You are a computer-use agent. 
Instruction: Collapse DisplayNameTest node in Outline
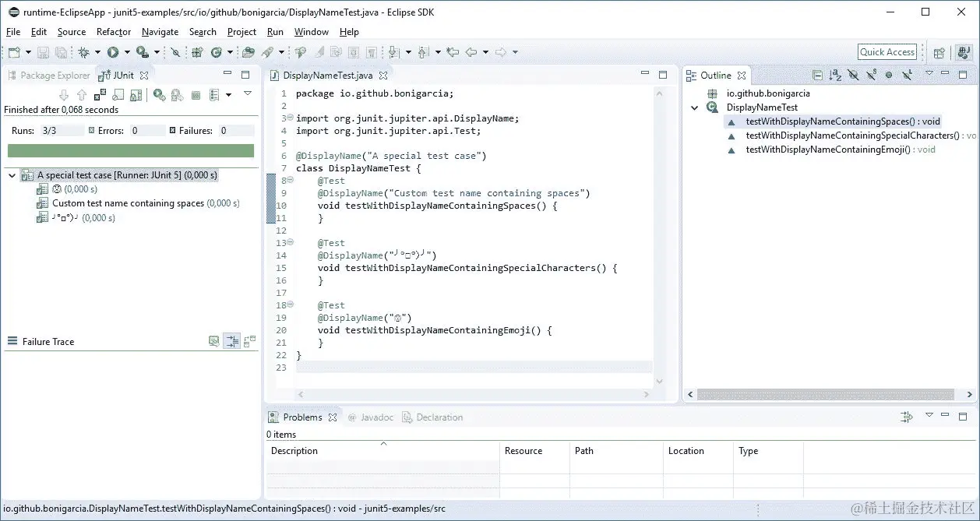click(x=695, y=107)
